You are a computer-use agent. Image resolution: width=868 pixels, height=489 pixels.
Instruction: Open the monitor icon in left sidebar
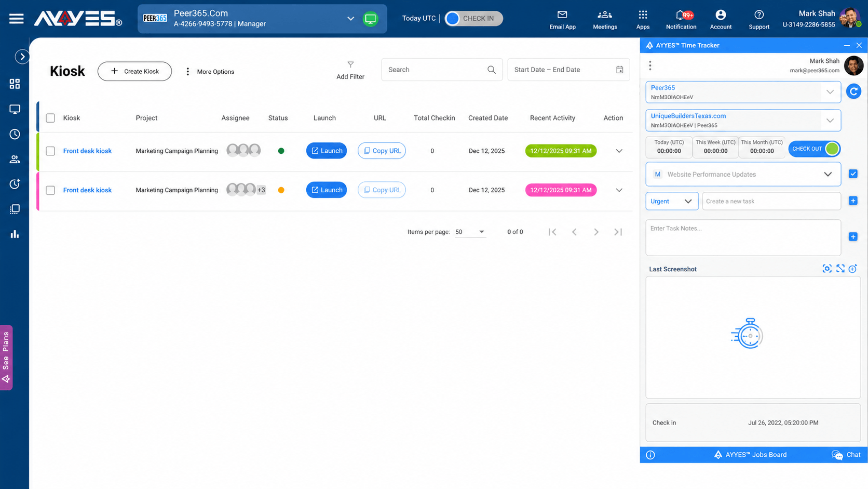click(15, 109)
